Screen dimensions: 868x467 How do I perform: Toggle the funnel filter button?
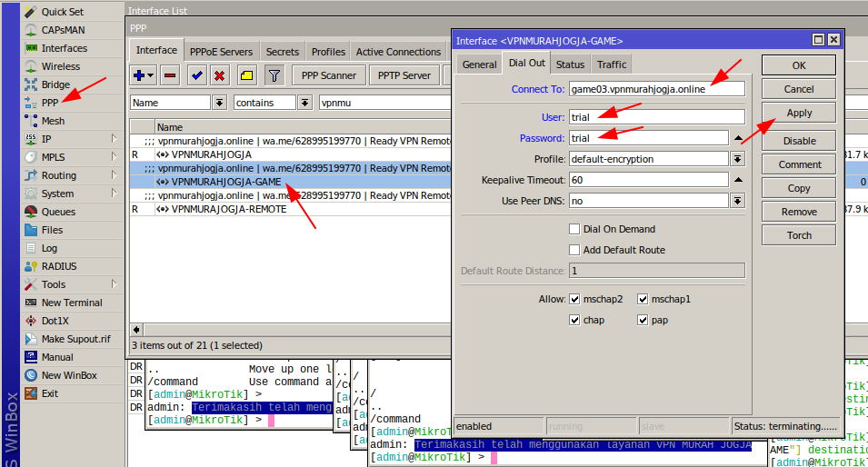[274, 75]
